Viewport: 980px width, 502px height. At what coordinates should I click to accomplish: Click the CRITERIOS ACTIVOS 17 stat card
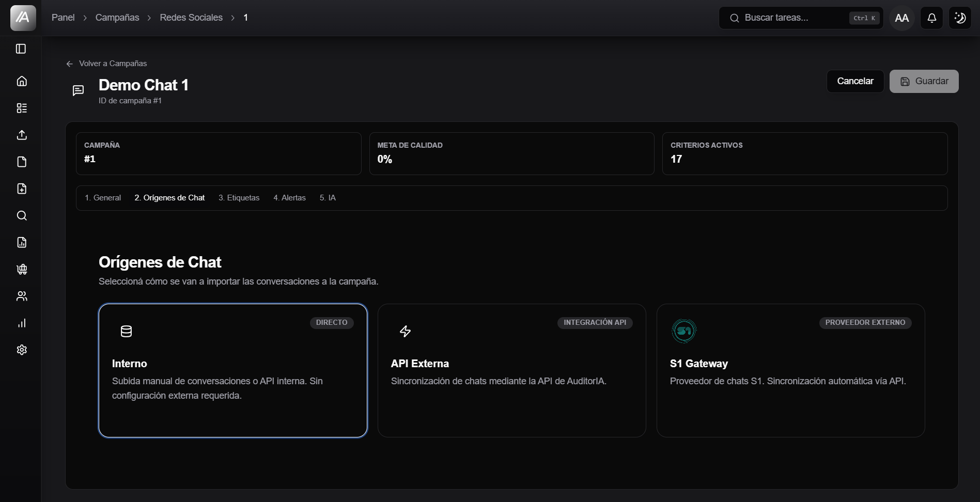pyautogui.click(x=805, y=153)
